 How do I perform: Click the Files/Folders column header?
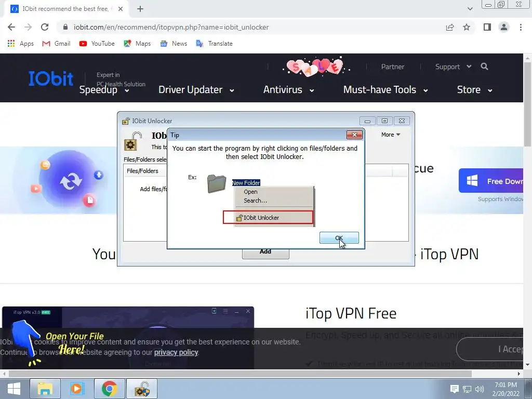point(142,170)
